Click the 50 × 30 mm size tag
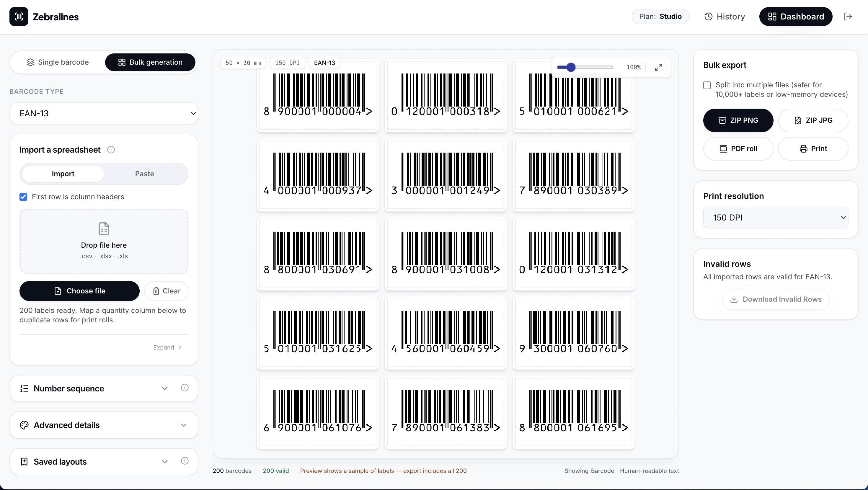Screen dimensions: 868x490 (x=243, y=63)
